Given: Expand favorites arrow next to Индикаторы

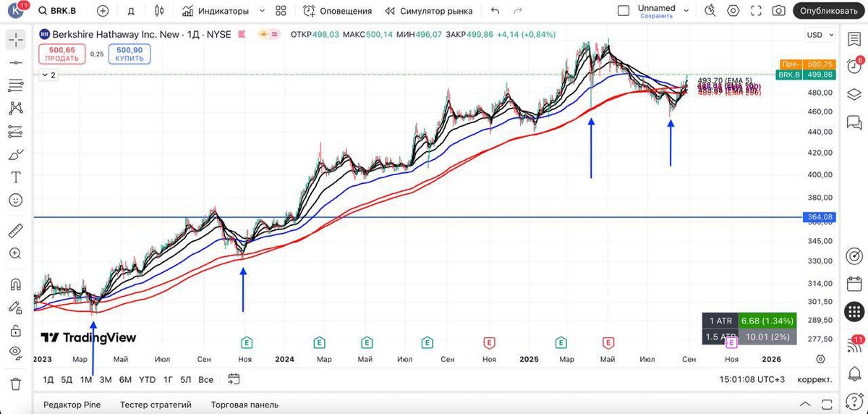Looking at the screenshot, I should point(262,11).
